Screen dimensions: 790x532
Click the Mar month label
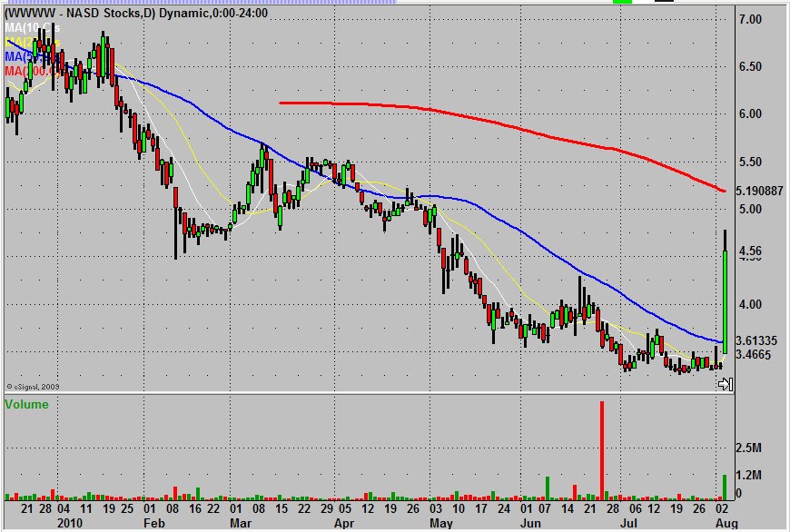pos(241,523)
